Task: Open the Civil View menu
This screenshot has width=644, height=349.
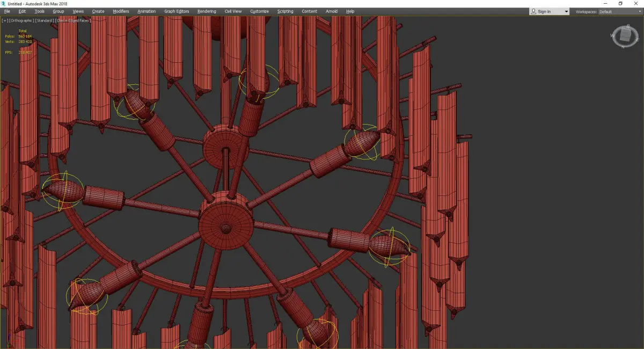Action: tap(233, 11)
